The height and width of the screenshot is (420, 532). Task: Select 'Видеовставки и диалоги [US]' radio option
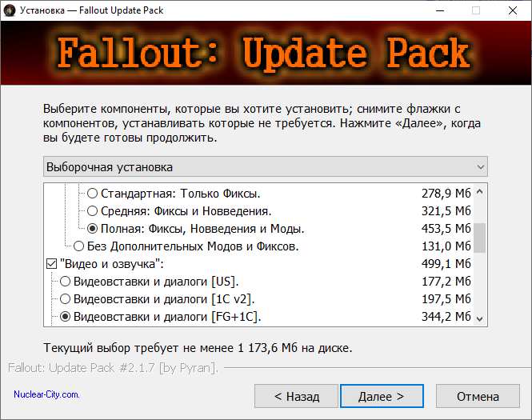pyautogui.click(x=65, y=282)
